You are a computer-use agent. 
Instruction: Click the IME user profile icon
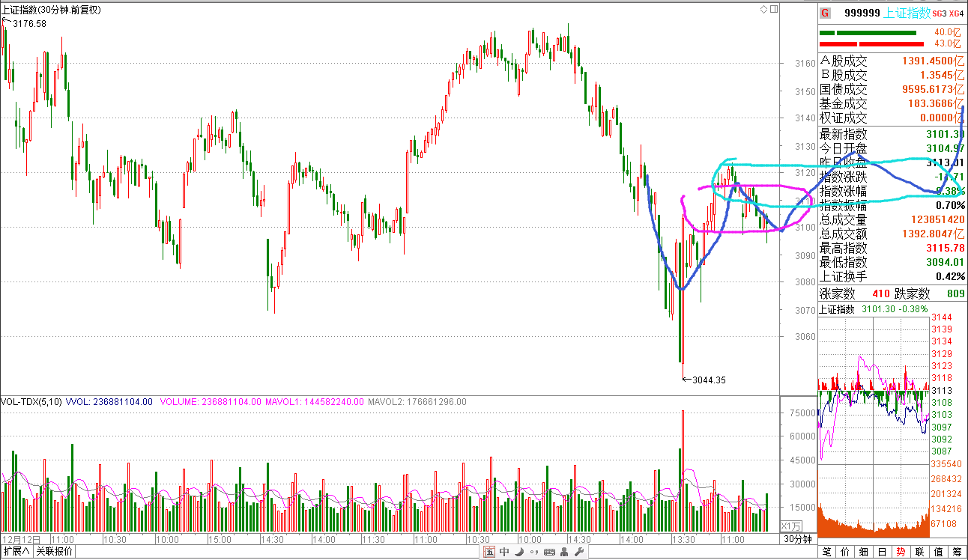click(564, 553)
